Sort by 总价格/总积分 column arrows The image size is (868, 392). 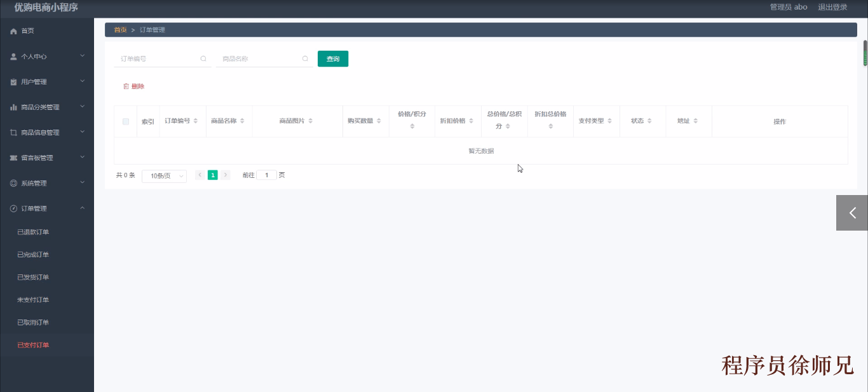pyautogui.click(x=507, y=126)
